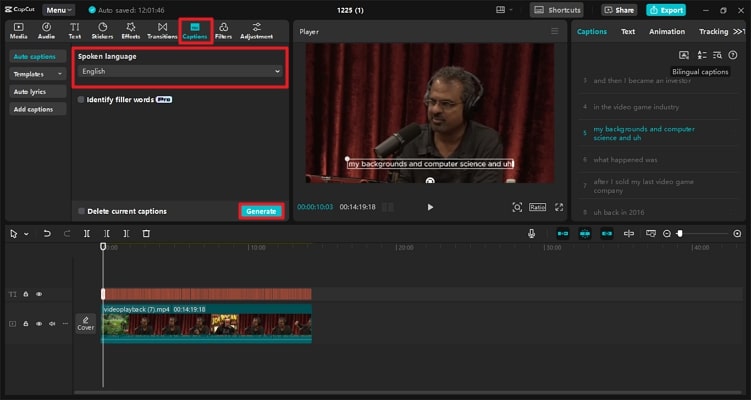Open the case conversion captions icon
The height and width of the screenshot is (400, 751).
pyautogui.click(x=702, y=55)
